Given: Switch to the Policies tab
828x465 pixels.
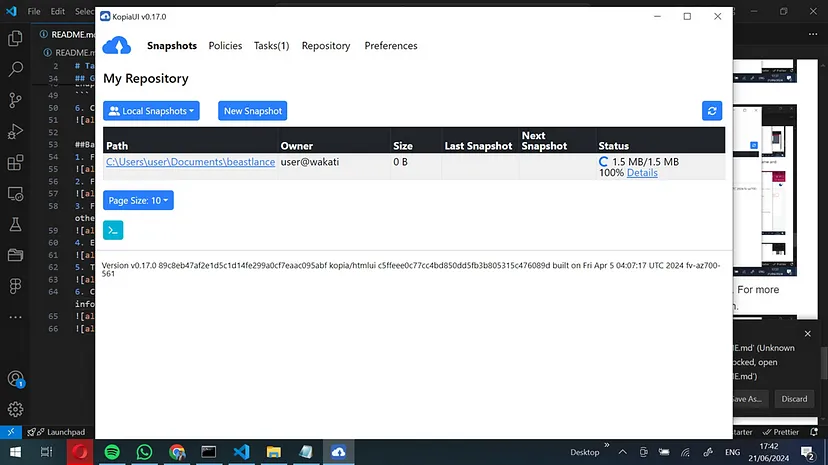Looking at the screenshot, I should 225,46.
